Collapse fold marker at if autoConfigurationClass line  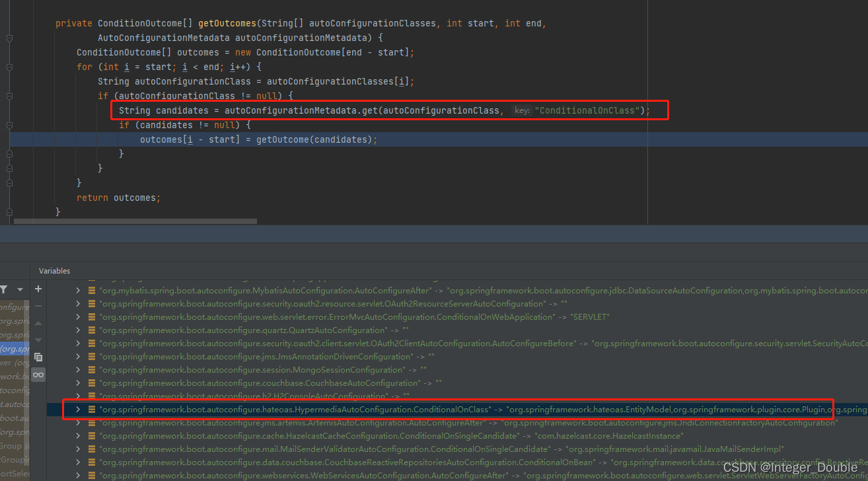click(9, 96)
